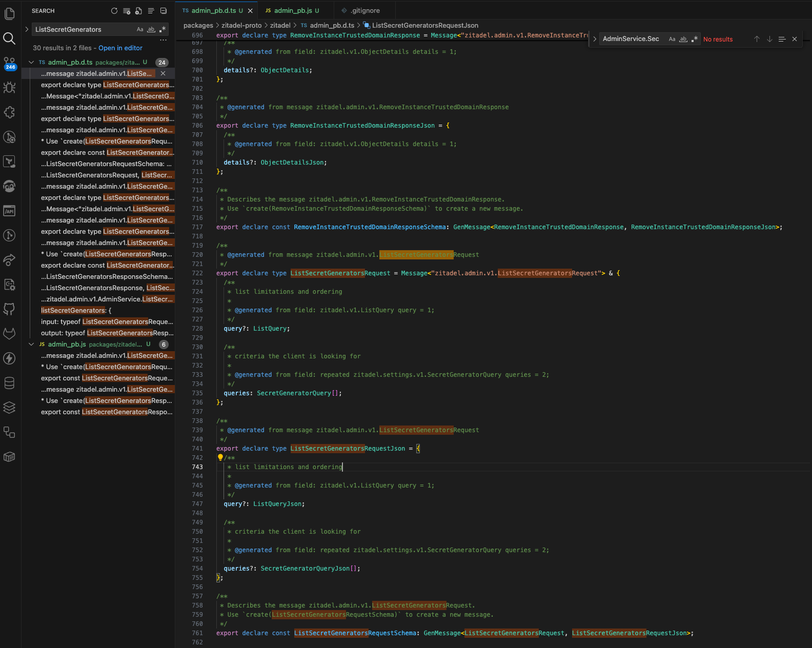812x648 pixels.
Task: Open the GitHub icon in activity bar
Action: [9, 309]
